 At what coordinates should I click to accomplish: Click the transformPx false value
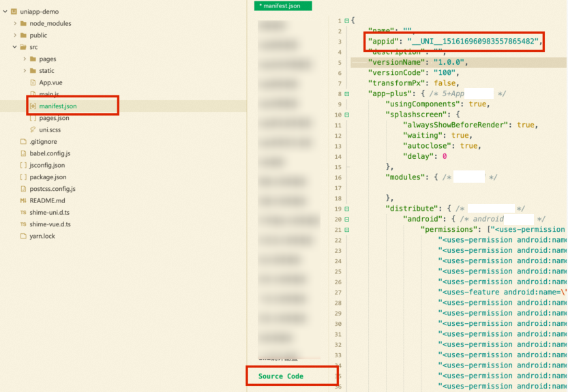(x=445, y=83)
